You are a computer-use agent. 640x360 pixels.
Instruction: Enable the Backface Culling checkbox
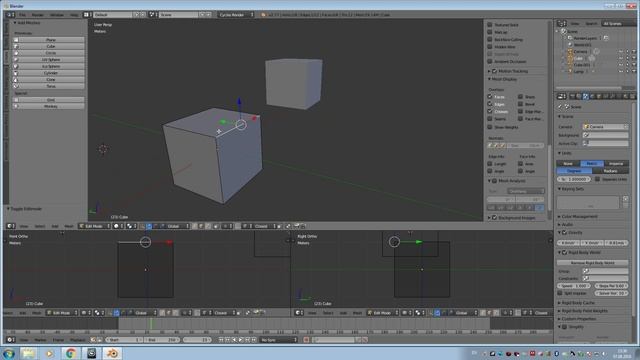pos(490,39)
